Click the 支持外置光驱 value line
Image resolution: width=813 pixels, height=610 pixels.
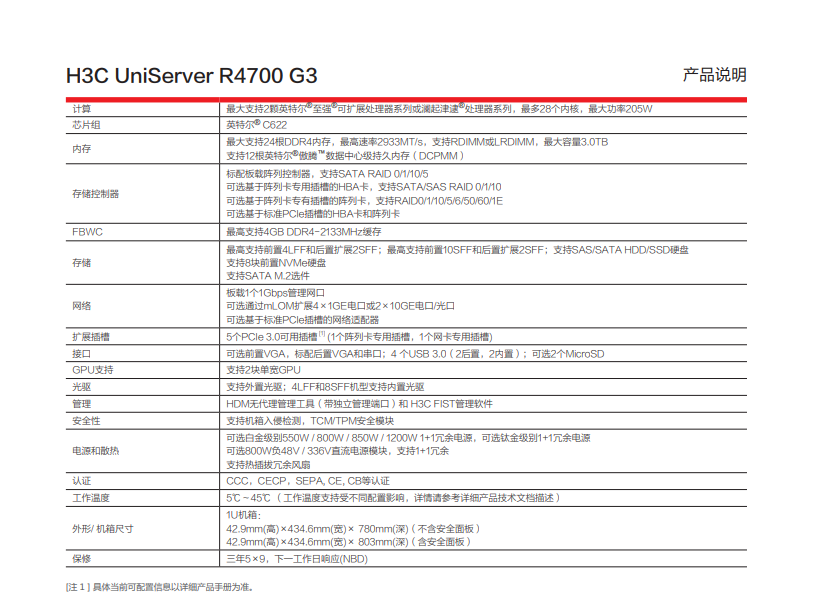click(x=325, y=387)
